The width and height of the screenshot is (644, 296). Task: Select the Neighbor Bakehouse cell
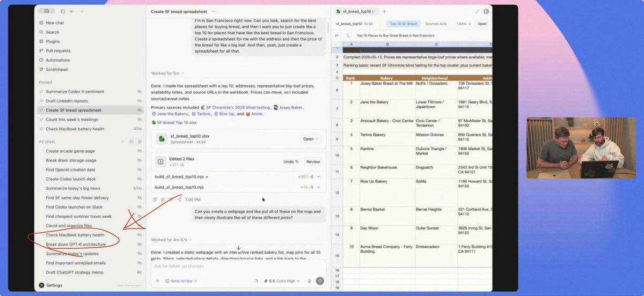387,171
